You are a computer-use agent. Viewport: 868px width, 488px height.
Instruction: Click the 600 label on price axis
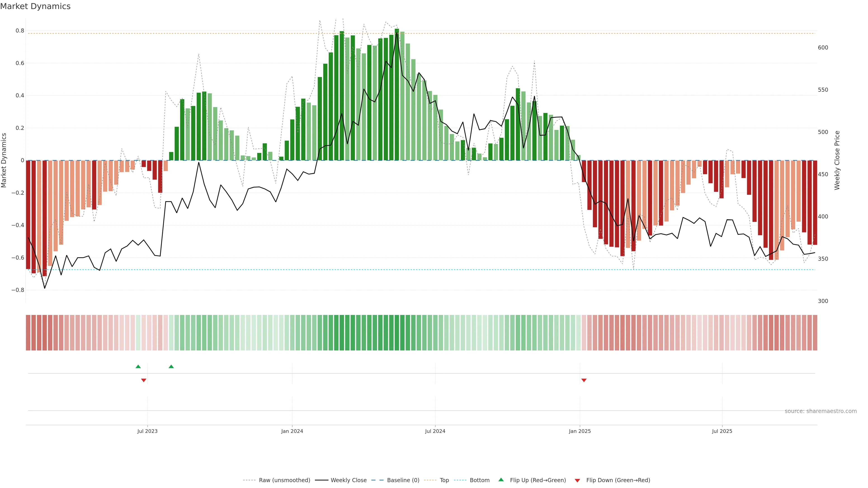823,47
